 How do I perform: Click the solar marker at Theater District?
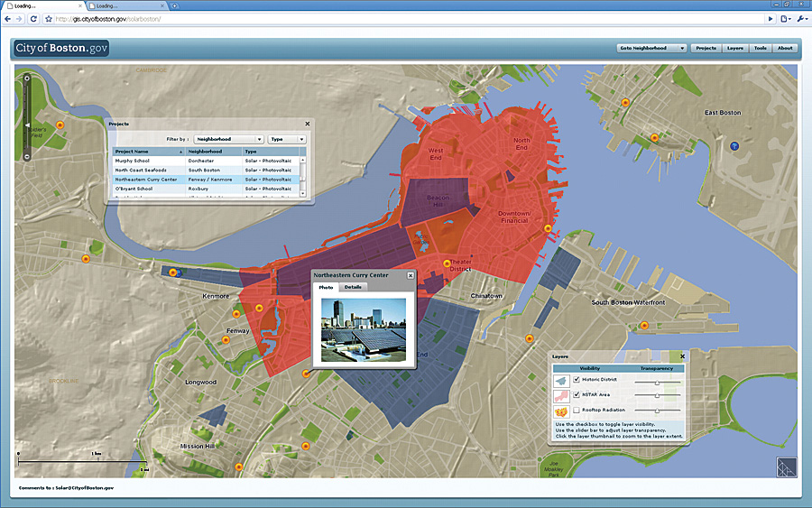click(447, 263)
